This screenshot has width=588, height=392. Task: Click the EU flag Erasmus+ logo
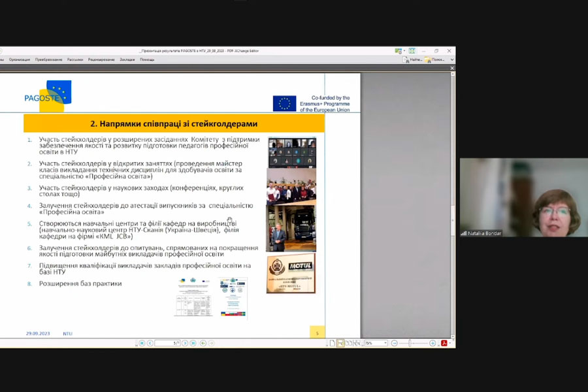click(285, 103)
